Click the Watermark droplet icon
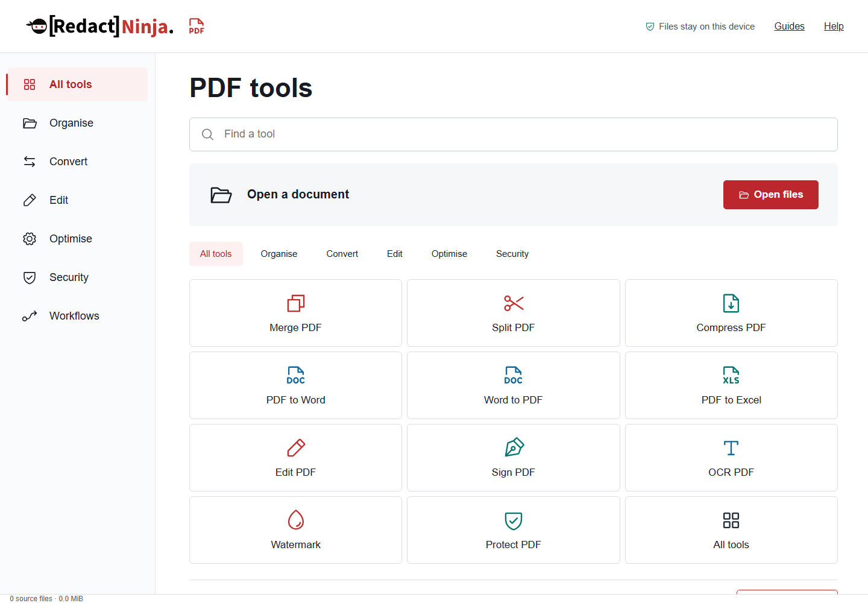Viewport: 868px width, 603px height. click(296, 520)
